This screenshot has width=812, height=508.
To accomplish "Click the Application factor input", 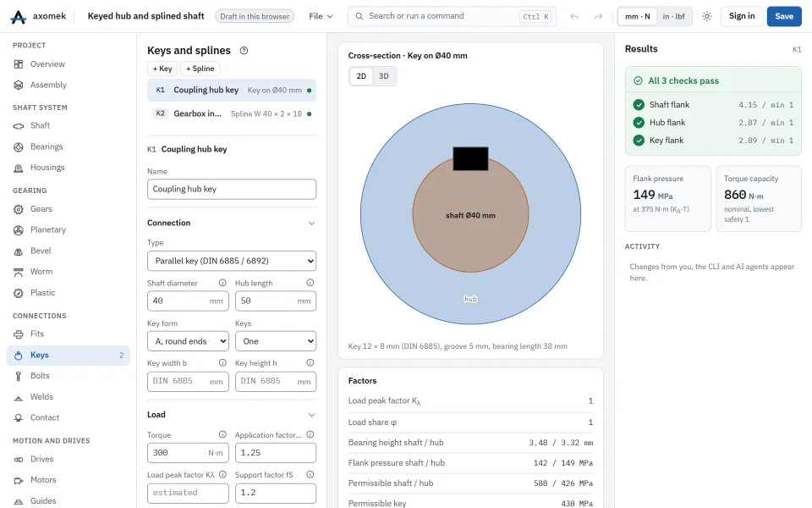I will 276,453.
